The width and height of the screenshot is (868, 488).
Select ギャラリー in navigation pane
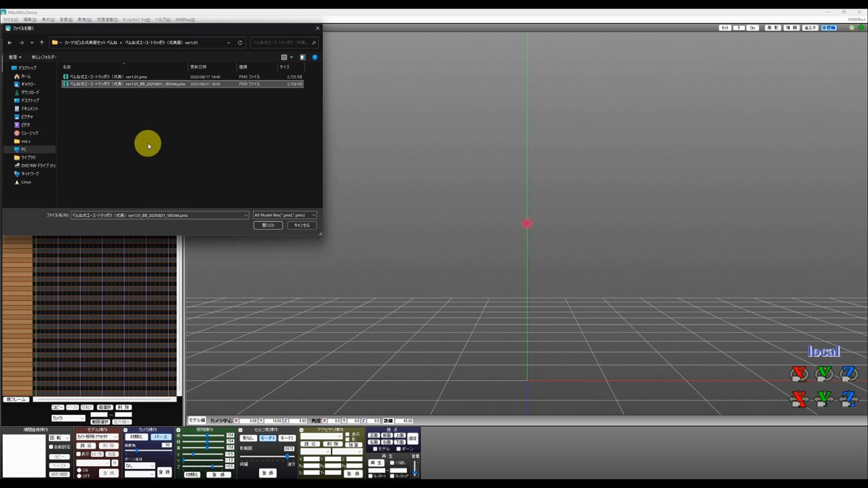28,84
